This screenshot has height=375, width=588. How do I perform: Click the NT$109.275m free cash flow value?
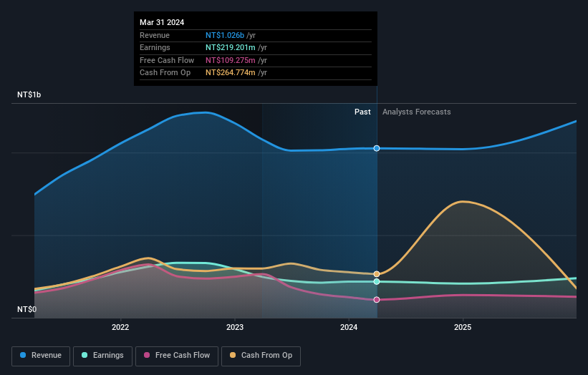click(x=230, y=60)
